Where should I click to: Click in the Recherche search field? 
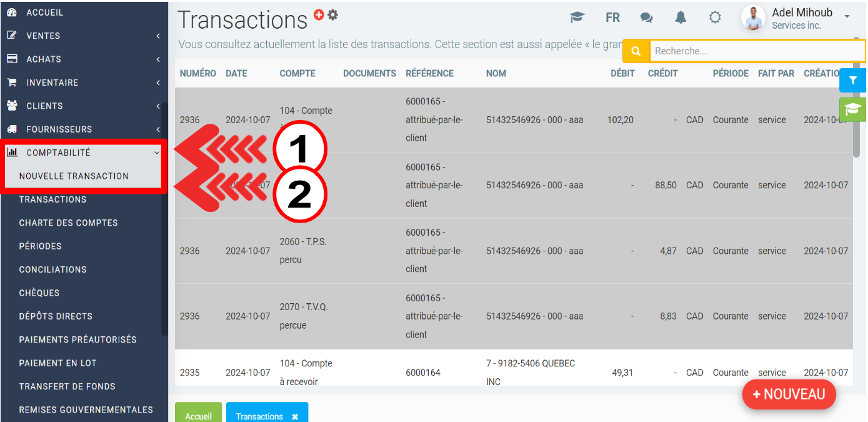pyautogui.click(x=756, y=51)
